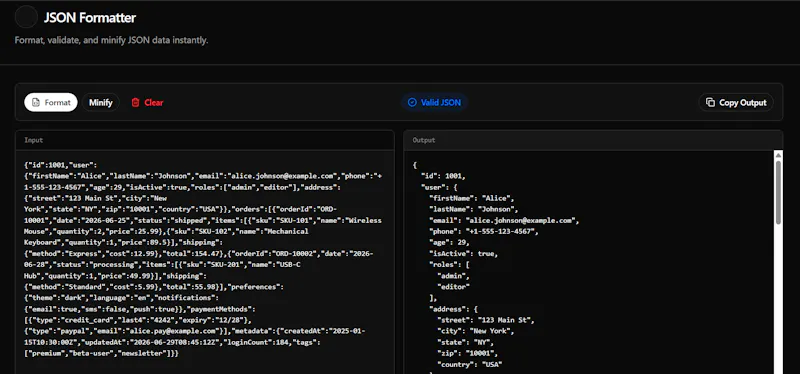Click the "firstName": "Alice" output line

click(x=472, y=198)
